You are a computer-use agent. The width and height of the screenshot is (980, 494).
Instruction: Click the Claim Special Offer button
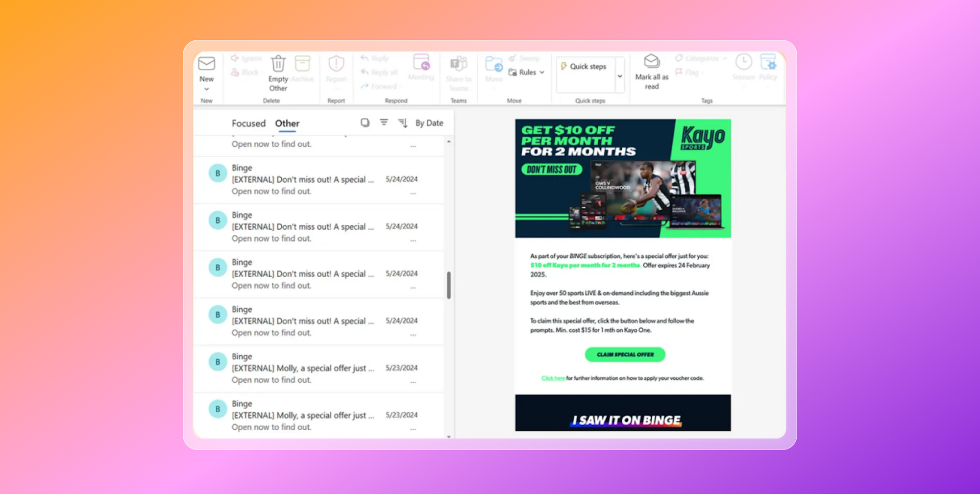624,354
